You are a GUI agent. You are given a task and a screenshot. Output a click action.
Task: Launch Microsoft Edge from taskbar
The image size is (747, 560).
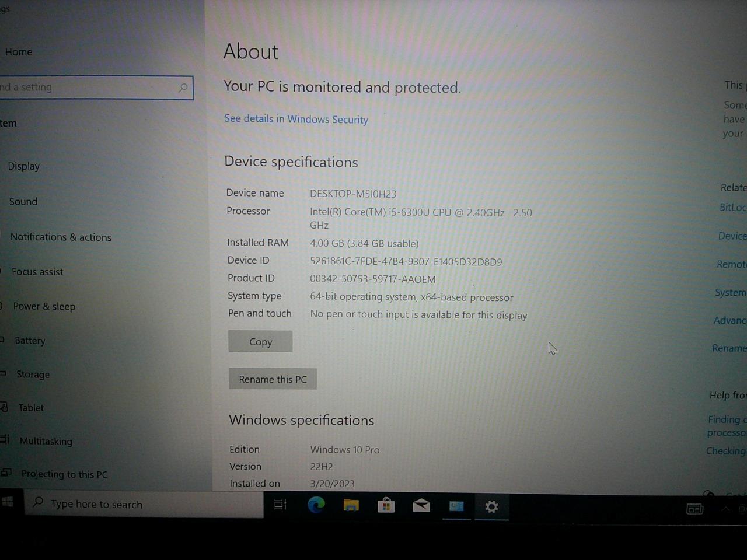[316, 505]
